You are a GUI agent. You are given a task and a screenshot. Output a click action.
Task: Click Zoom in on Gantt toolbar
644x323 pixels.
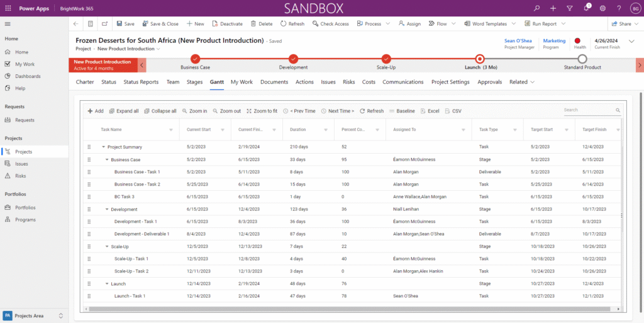(194, 111)
